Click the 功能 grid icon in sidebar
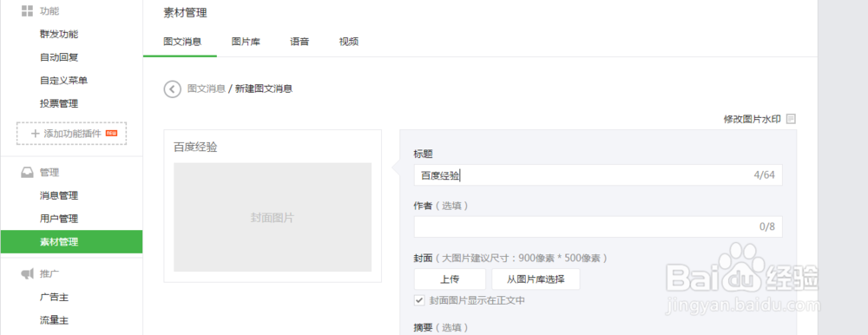 click(27, 10)
